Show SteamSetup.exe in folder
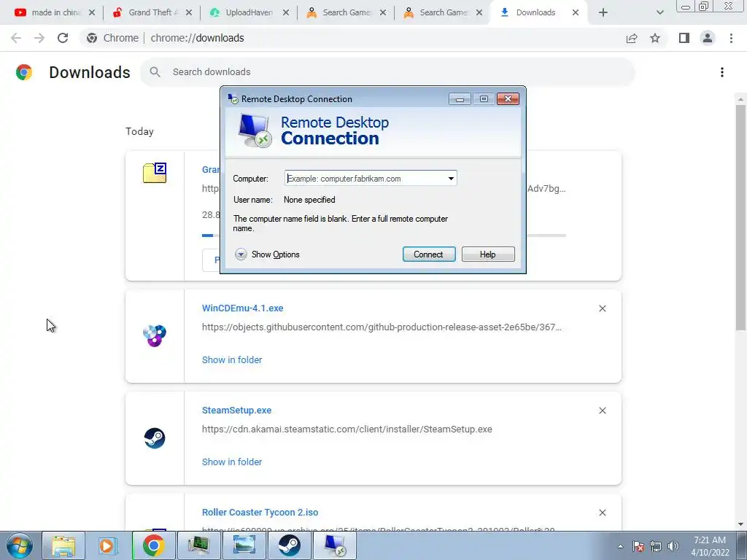The height and width of the screenshot is (560, 747). [232, 462]
